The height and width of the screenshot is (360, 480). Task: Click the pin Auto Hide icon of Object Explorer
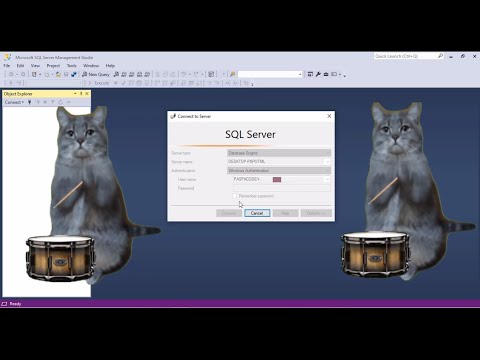(81, 94)
